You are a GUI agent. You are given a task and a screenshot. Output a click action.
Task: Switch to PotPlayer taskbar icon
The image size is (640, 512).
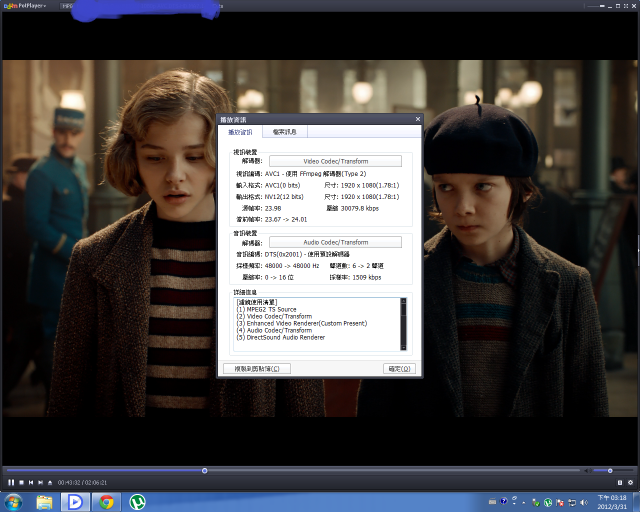pyautogui.click(x=75, y=502)
